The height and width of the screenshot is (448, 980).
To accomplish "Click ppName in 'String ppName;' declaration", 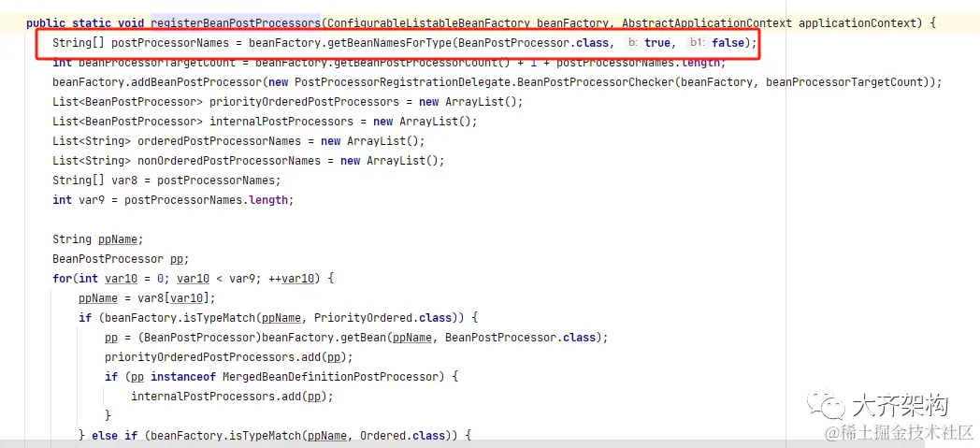I will click(x=118, y=239).
